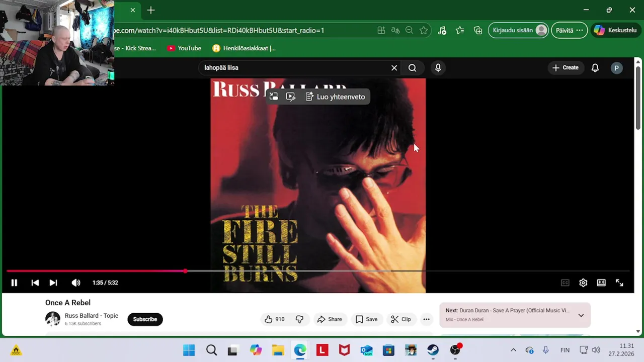Click the 'Luo yhteenveto' summary button
This screenshot has width=644, height=362.
pyautogui.click(x=335, y=97)
